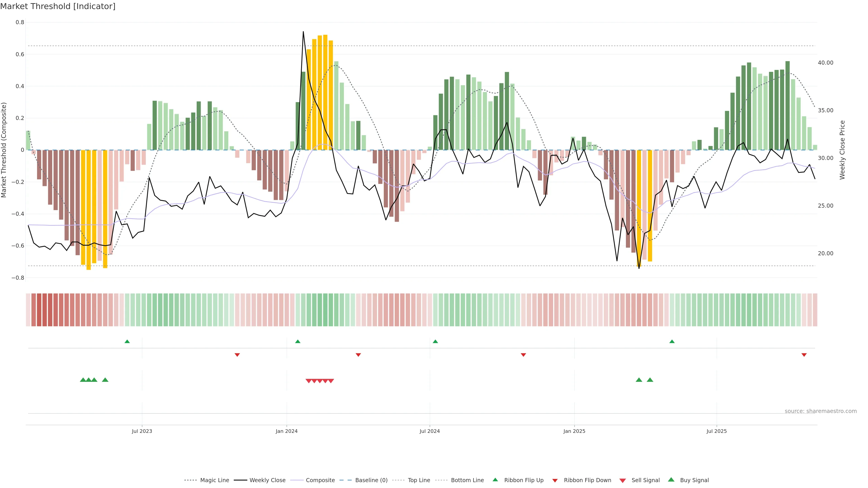
Task: Click the rightmost green buy triangle in 2025
Action: click(x=650, y=380)
